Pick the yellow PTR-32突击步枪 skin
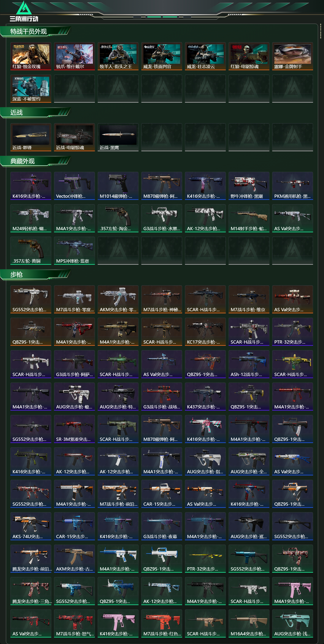The image size is (324, 644). pos(205,558)
